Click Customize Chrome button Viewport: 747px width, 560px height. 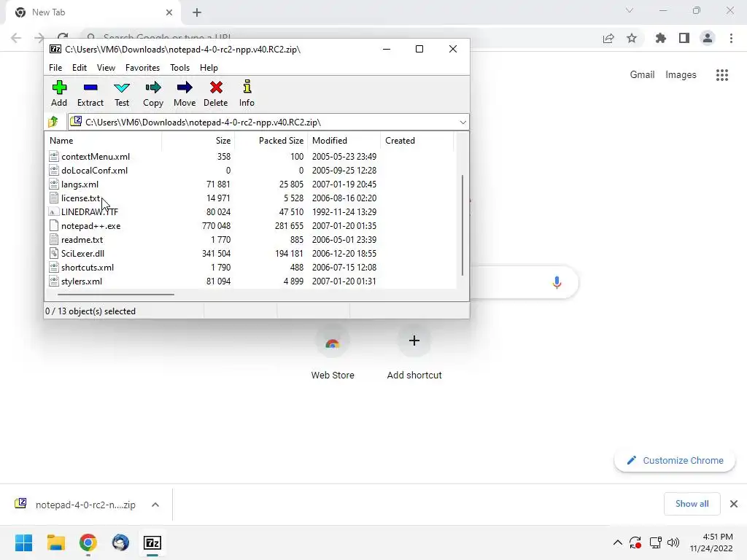click(675, 461)
